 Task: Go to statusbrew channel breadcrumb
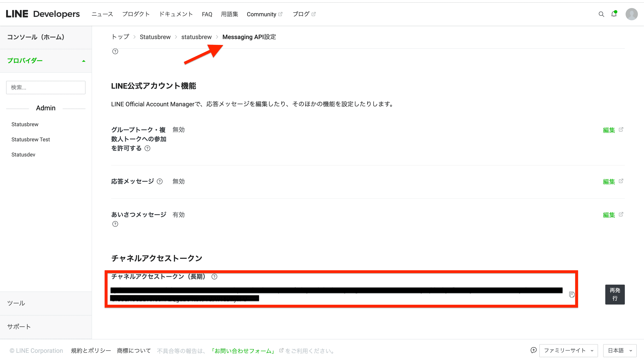pos(196,37)
